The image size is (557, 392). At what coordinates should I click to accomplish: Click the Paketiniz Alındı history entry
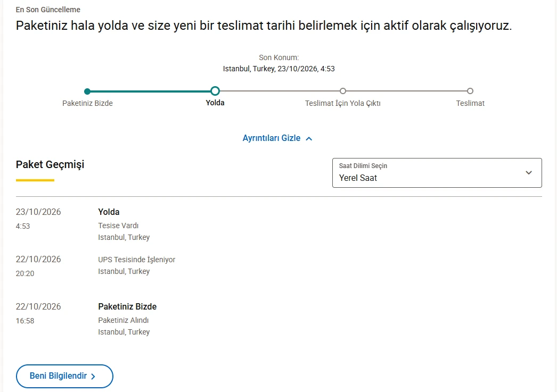[x=123, y=320]
